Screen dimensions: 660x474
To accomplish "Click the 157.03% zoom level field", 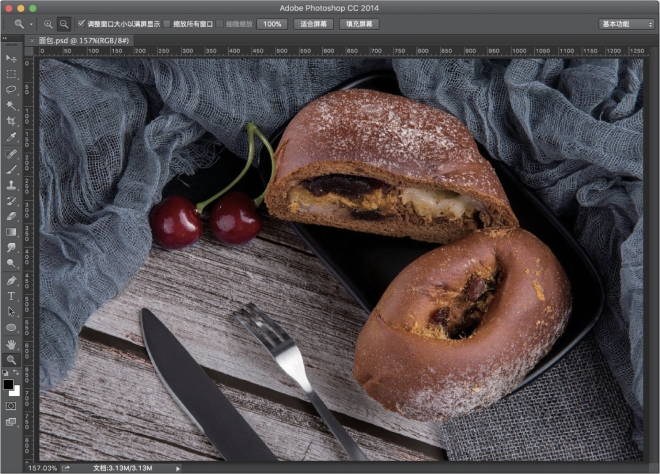I will pos(42,468).
